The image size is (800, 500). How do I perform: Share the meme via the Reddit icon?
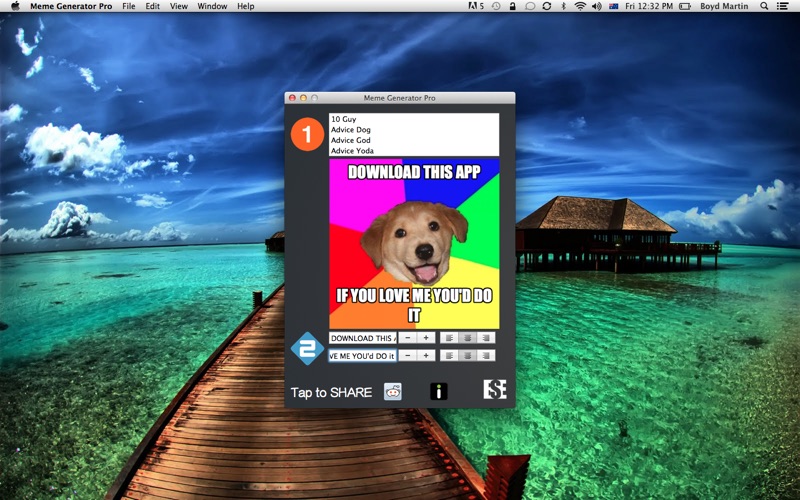coord(393,391)
